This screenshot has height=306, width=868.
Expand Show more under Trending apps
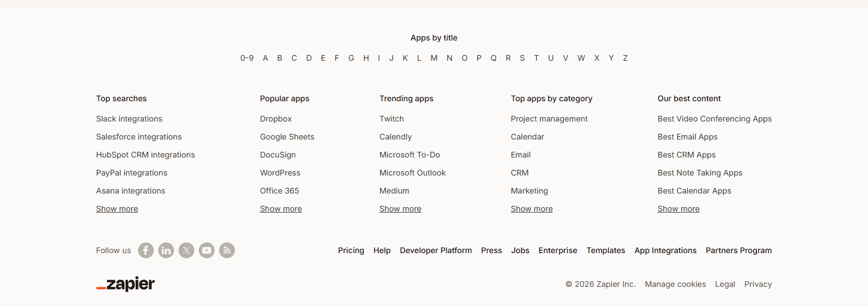(x=400, y=209)
